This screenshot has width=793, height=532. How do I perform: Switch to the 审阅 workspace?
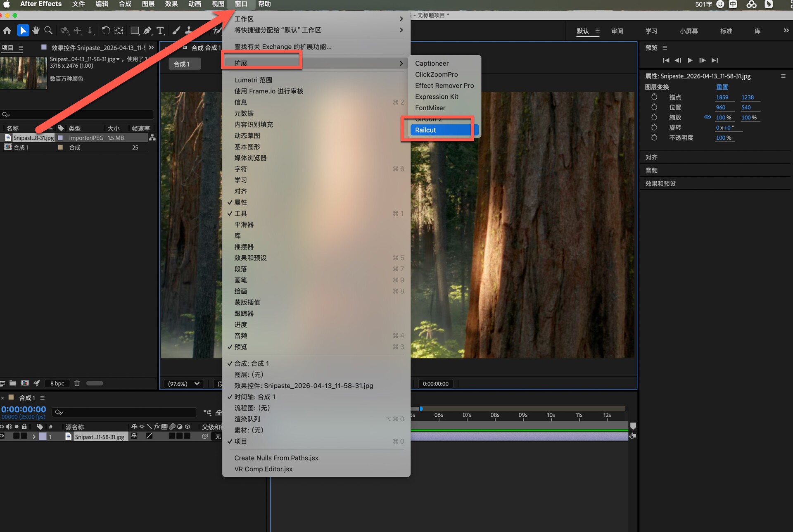(617, 31)
